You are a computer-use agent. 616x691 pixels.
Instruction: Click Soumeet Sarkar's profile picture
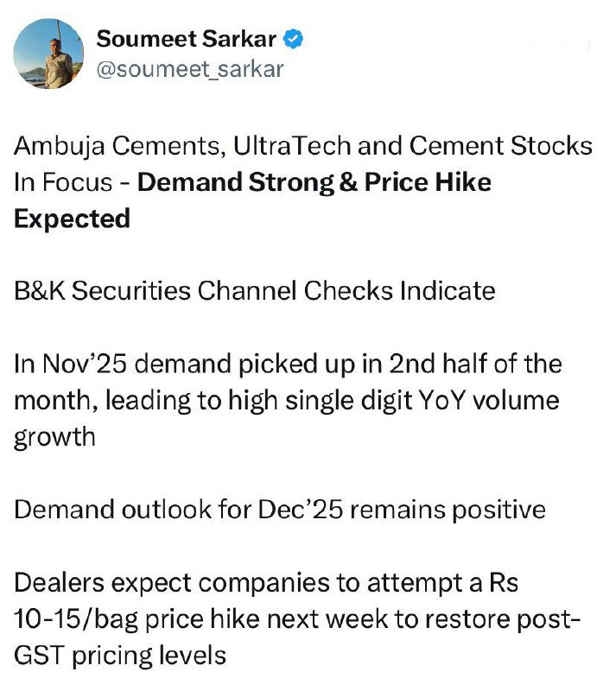click(x=48, y=54)
